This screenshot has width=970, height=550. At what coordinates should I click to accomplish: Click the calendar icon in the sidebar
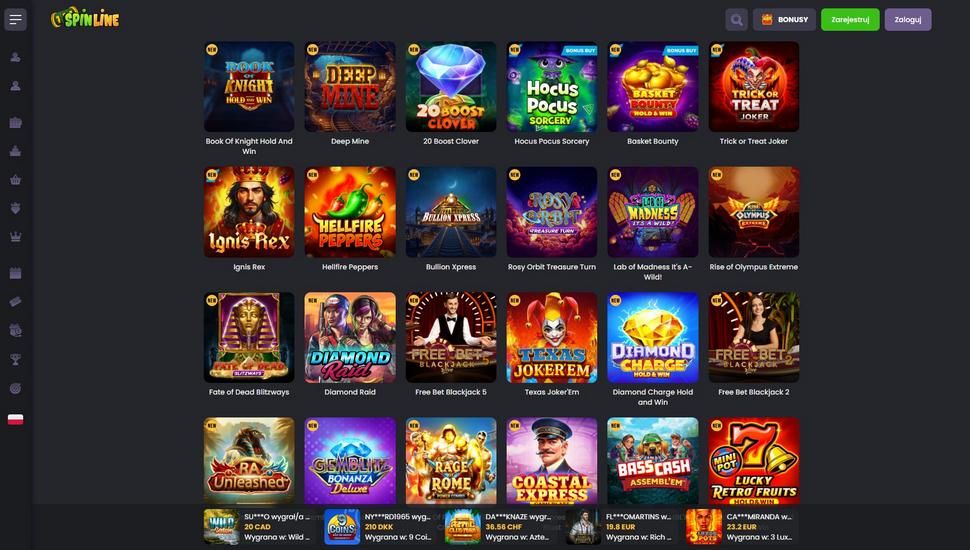15,273
